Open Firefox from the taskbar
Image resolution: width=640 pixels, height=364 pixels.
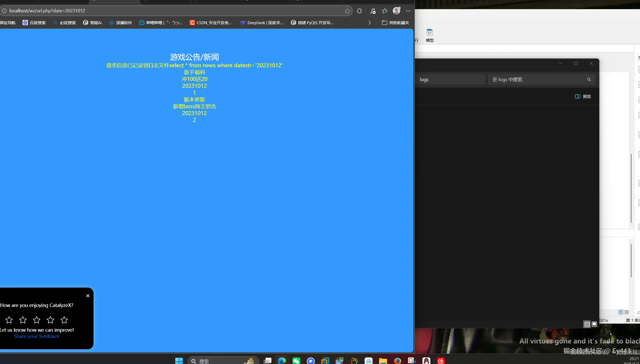(397, 361)
